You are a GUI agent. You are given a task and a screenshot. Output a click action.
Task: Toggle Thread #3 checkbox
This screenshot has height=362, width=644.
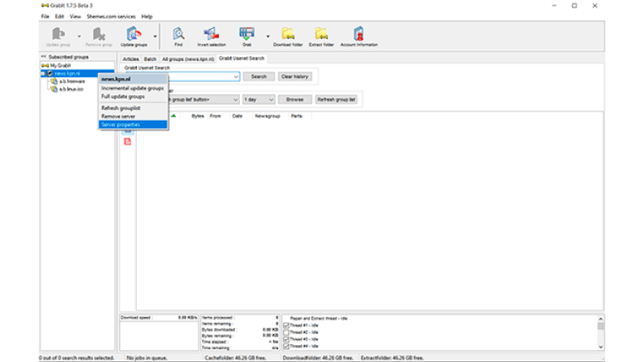click(287, 339)
